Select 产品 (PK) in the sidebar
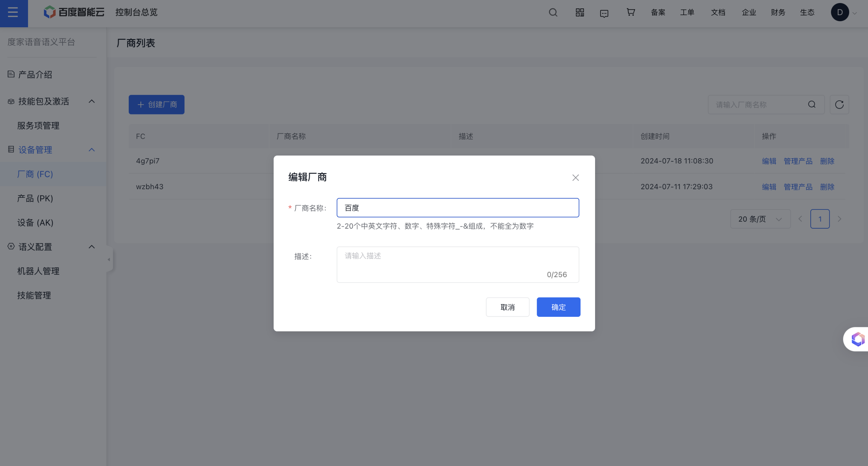868x466 pixels. (35, 198)
